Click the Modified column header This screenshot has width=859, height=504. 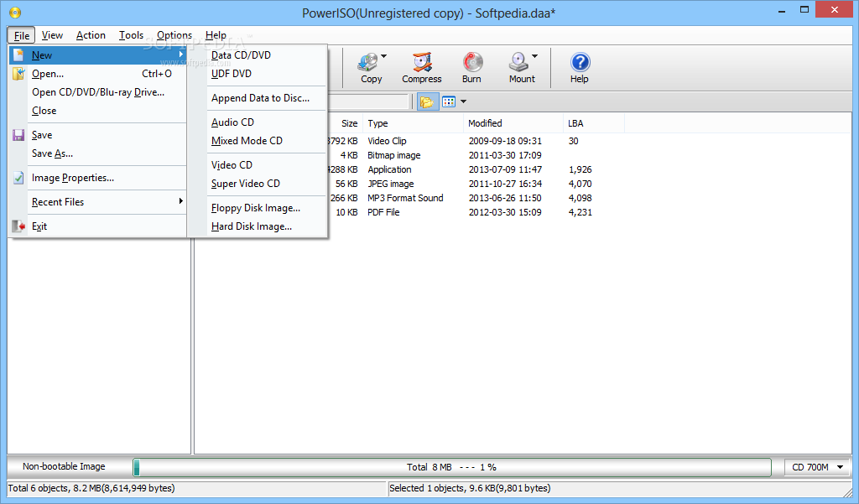[x=513, y=123]
